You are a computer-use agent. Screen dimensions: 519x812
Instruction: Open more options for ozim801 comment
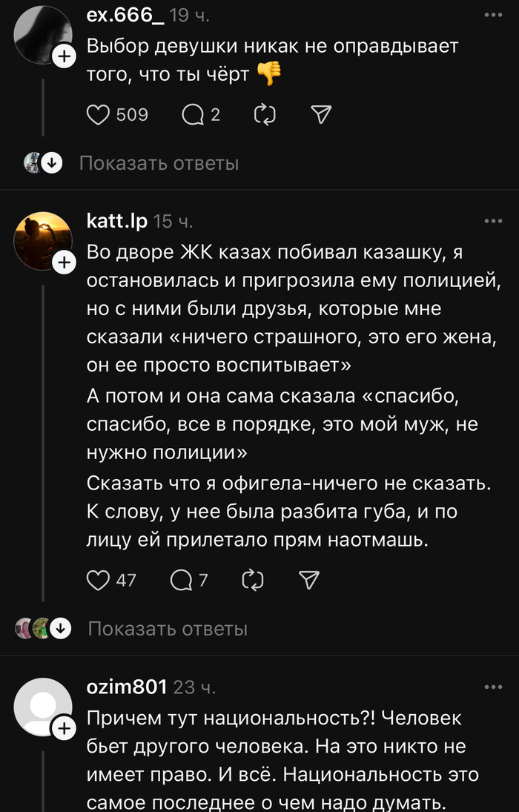492,687
